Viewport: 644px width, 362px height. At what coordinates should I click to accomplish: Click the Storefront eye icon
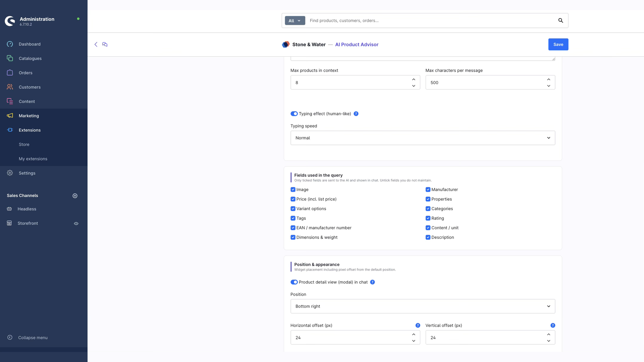point(76,224)
